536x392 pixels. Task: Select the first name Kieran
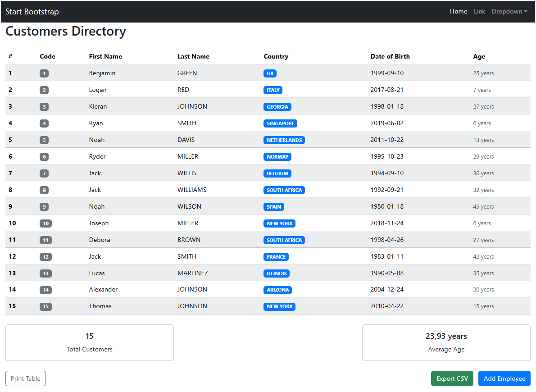(x=98, y=107)
